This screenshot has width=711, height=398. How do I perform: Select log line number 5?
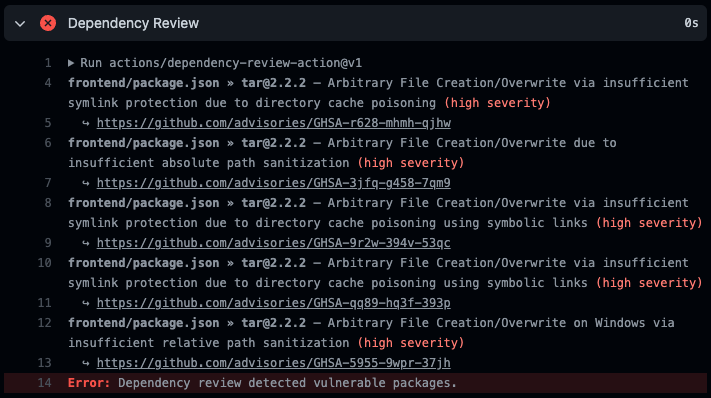48,123
